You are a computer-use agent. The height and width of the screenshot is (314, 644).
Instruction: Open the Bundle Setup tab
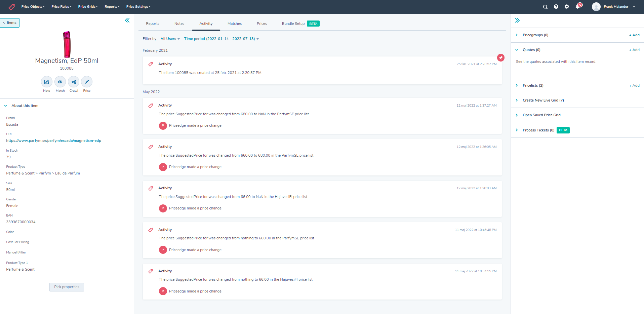[300, 24]
